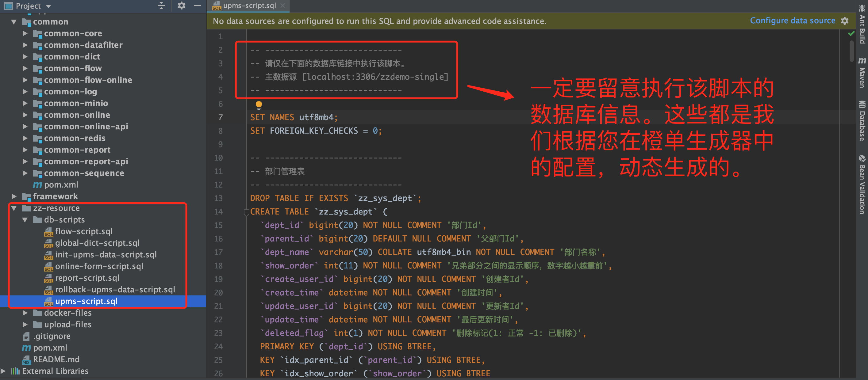Open the Database tool window
This screenshot has height=380, width=868.
coord(862,120)
